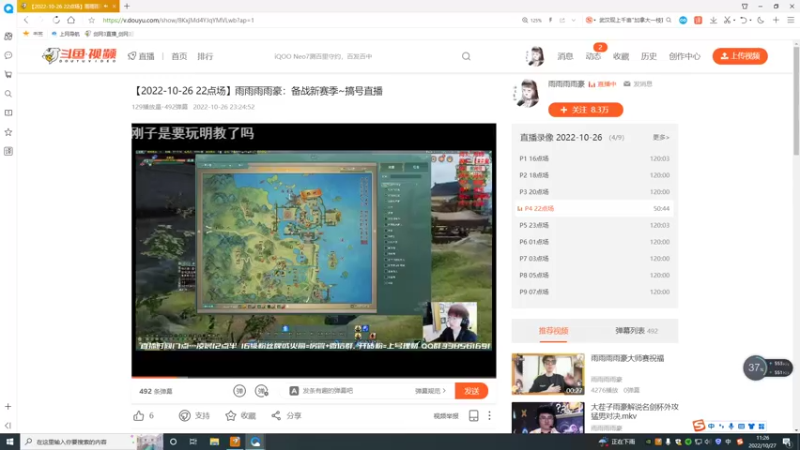800x450 pixels.
Task: Select P5 23点场 recording
Action: [x=594, y=225]
